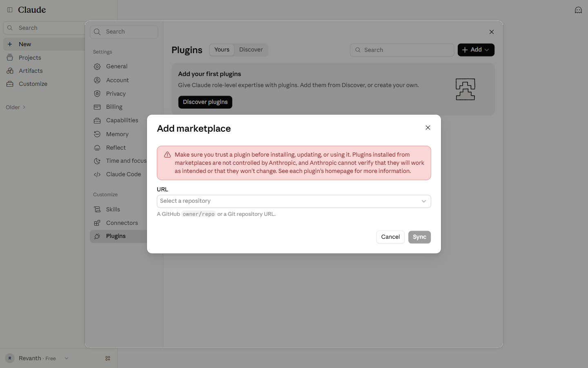This screenshot has width=588, height=368.
Task: Click the Memory history icon
Action: [97, 134]
